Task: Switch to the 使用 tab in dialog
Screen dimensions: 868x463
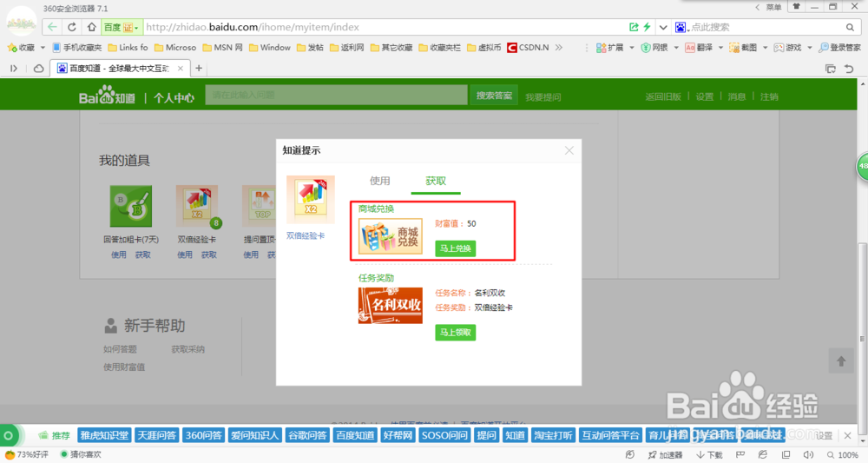Action: pos(380,181)
